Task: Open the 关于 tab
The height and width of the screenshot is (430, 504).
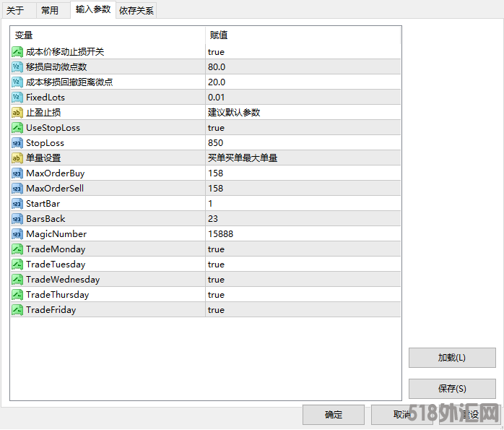Action: point(19,10)
